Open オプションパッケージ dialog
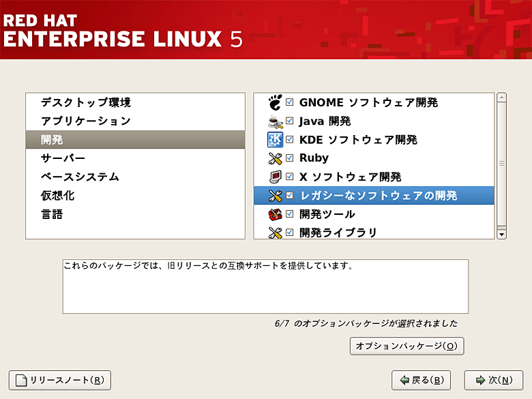The width and height of the screenshot is (532, 399). click(407, 346)
